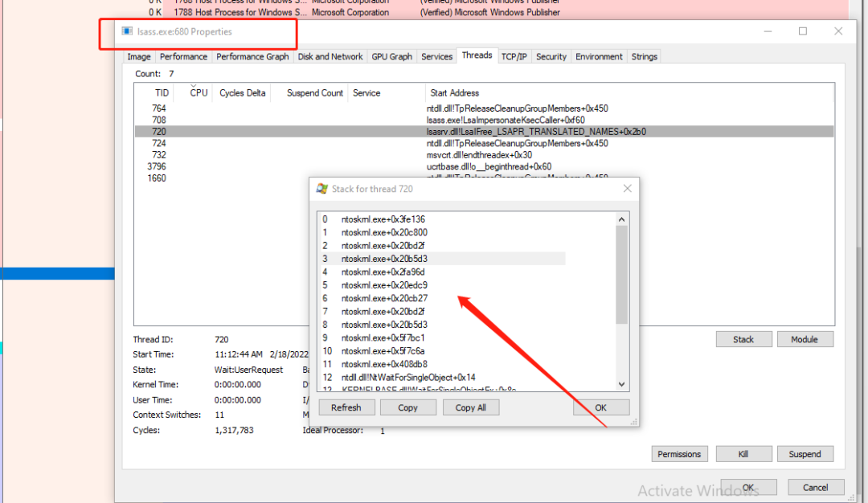The height and width of the screenshot is (503, 868).
Task: Click the Suspend thread button
Action: [805, 454]
